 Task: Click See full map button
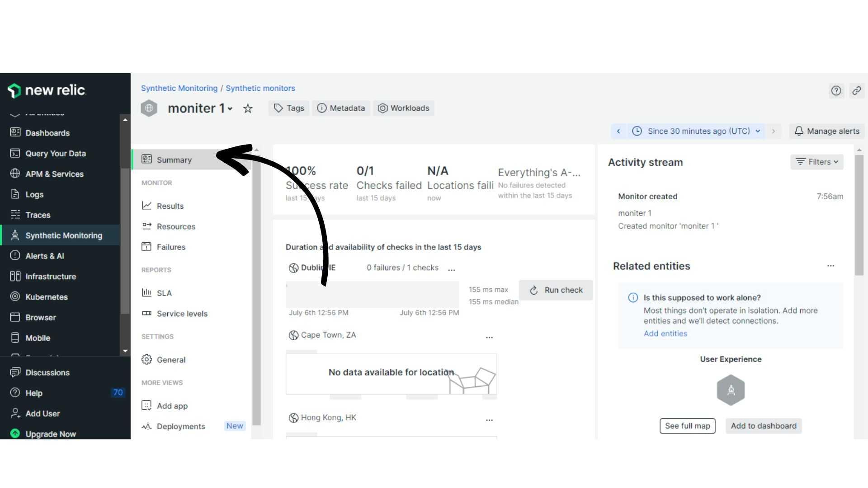point(687,426)
